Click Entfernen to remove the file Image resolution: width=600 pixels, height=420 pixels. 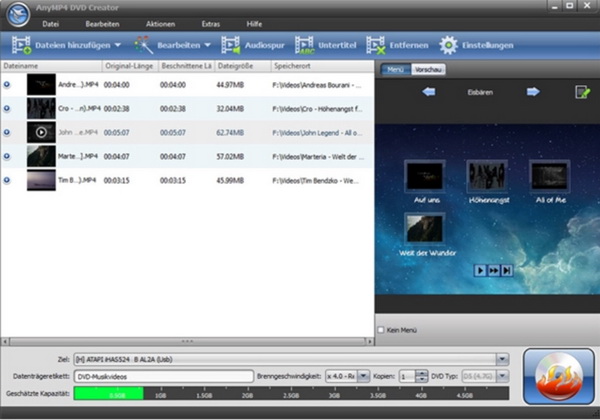376,45
